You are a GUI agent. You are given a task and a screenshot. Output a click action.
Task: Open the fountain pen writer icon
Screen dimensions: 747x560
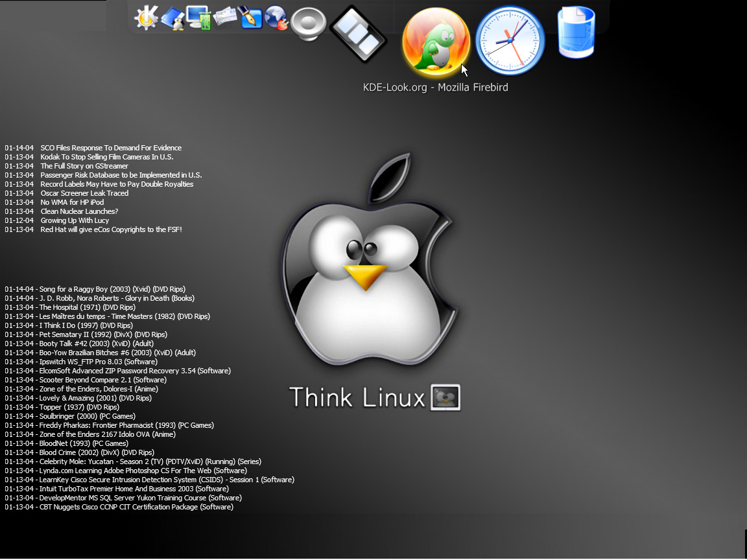pyautogui.click(x=250, y=17)
